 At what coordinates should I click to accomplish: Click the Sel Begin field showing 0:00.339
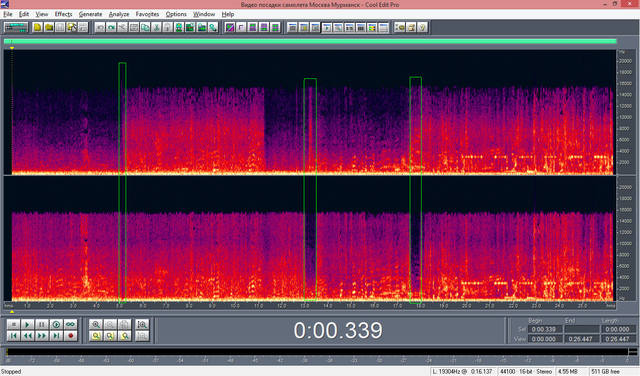[544, 329]
